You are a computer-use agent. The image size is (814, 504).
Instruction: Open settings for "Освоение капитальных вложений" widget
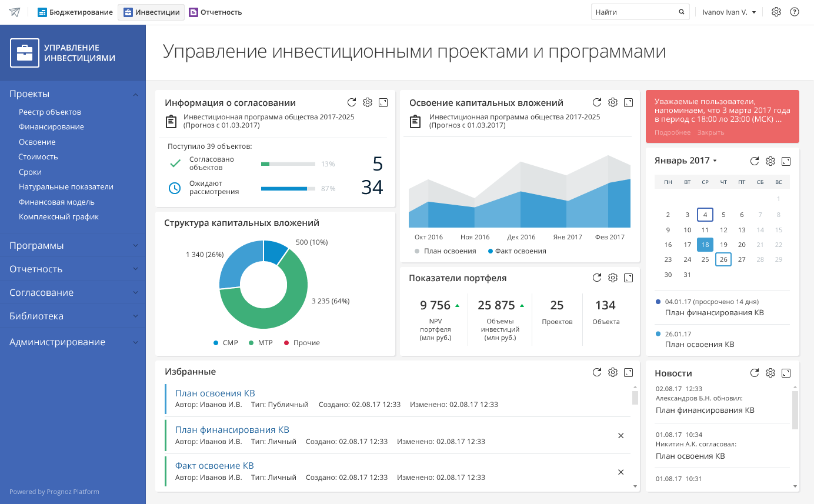[x=612, y=102]
